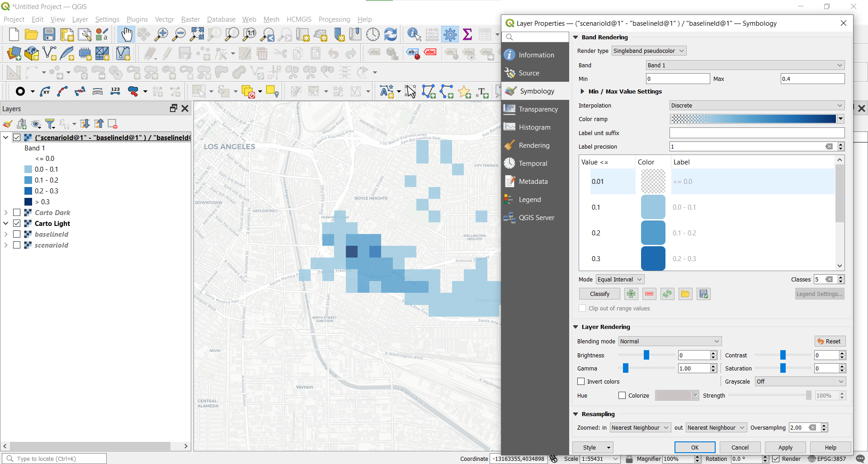Click the Save Project floppy icon
Screen dimensions: 868x464
[x=49, y=34]
